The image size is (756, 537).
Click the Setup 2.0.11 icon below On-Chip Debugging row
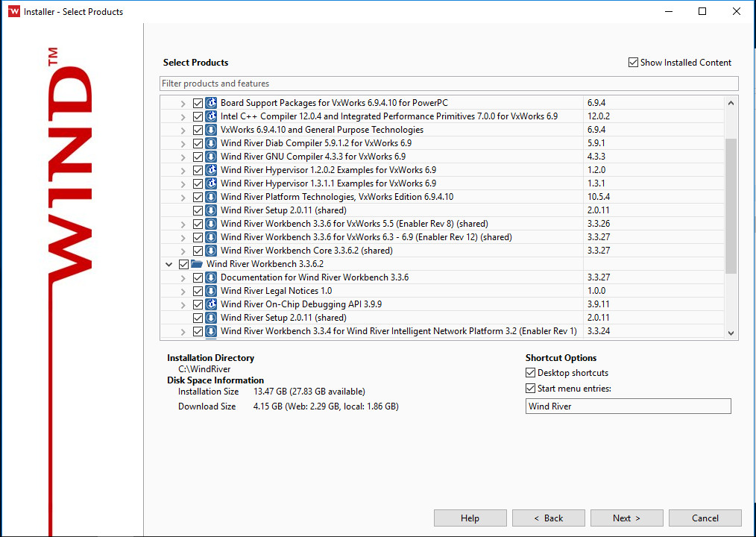point(211,318)
